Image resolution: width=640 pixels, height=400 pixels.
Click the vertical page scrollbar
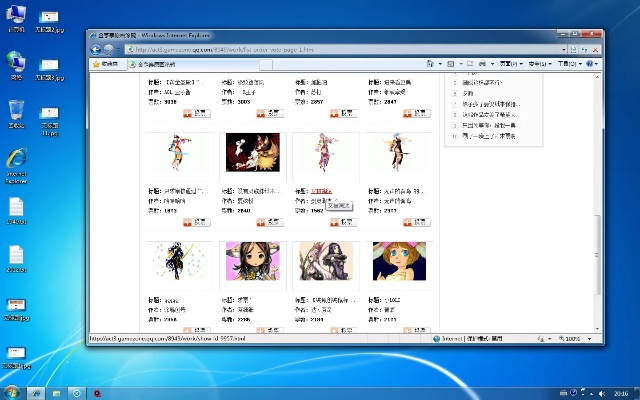pyautogui.click(x=600, y=200)
